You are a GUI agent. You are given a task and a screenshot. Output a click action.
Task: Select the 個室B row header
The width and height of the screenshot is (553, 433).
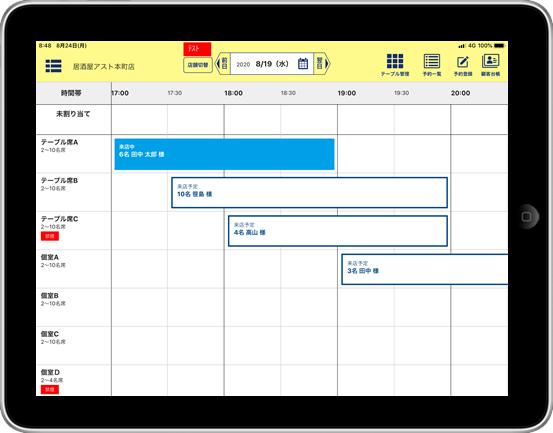click(74, 307)
